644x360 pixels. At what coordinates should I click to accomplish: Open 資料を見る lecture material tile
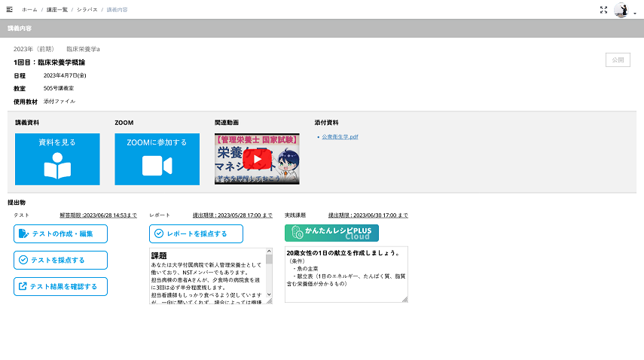pos(57,159)
